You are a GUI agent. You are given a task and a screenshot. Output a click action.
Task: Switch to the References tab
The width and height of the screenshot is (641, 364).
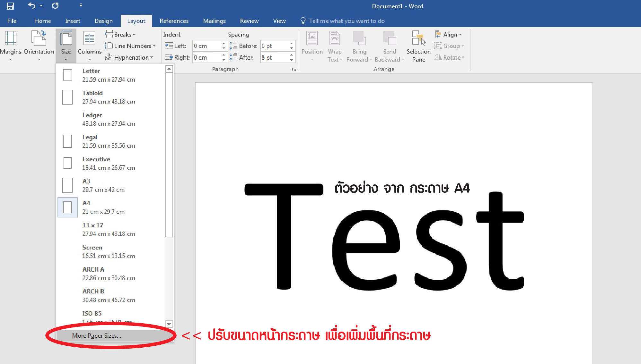pos(174,21)
